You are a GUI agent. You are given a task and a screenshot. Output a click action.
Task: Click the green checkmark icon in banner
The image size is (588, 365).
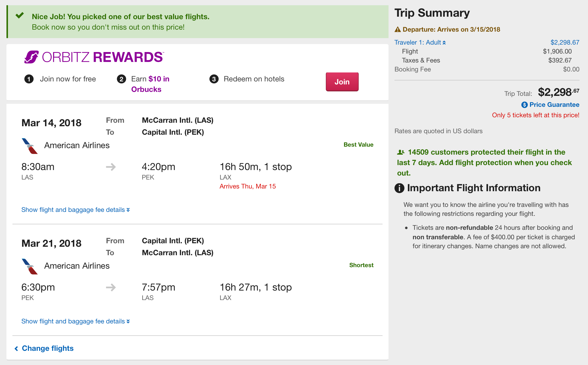click(x=20, y=15)
